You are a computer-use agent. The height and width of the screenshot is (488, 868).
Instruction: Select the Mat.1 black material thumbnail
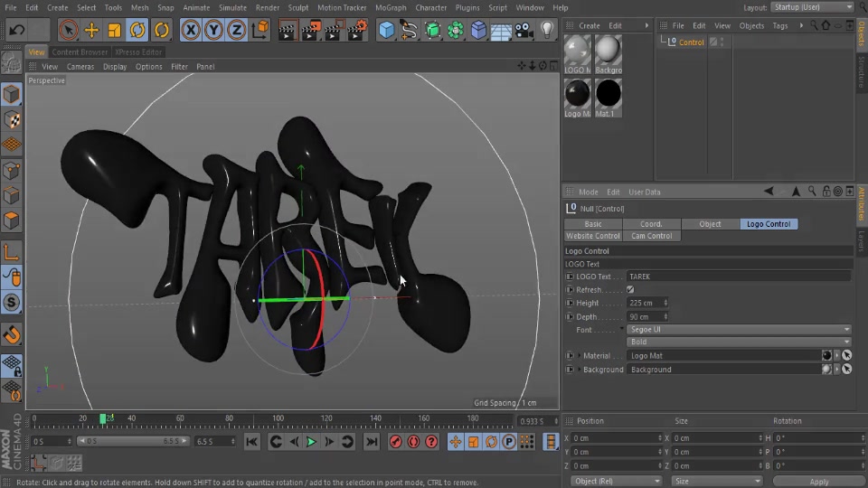tap(609, 98)
